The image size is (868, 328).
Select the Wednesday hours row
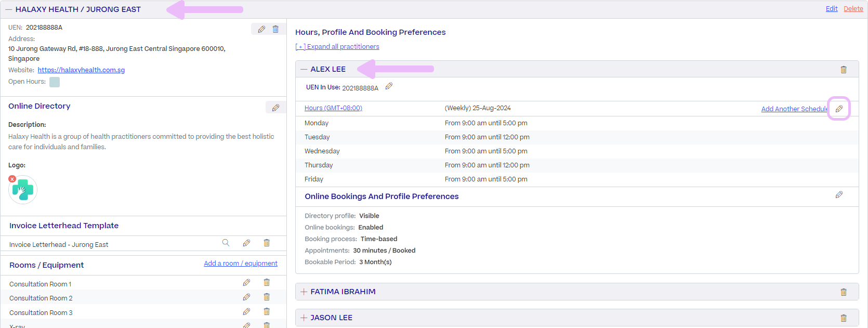(577, 151)
